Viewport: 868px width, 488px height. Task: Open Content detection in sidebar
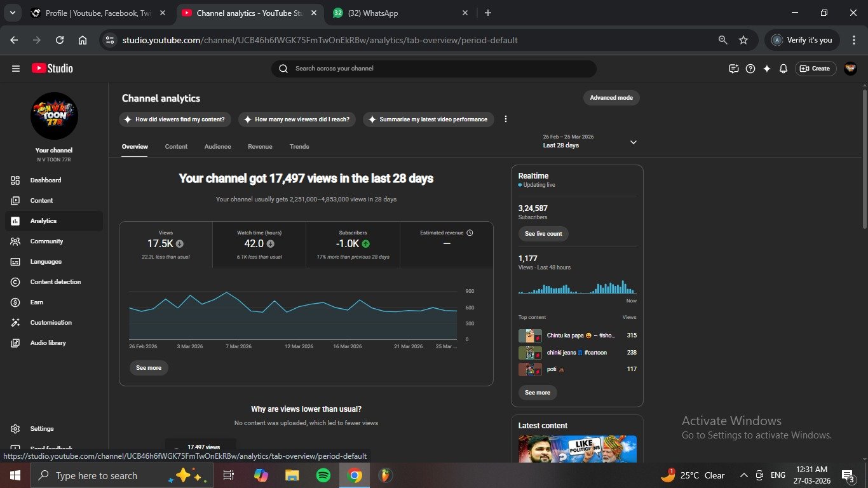55,282
